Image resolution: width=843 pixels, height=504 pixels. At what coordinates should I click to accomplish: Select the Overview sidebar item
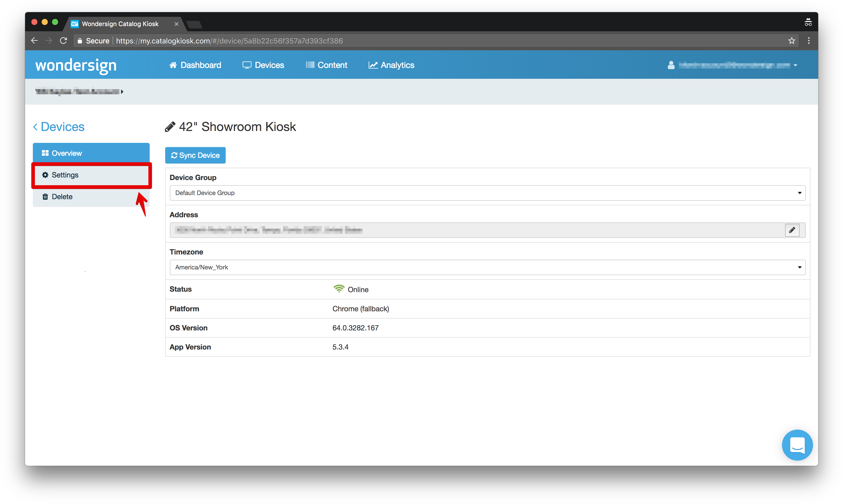pos(91,153)
